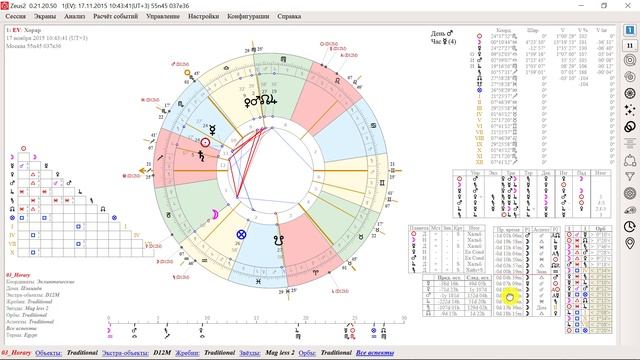Click the "День ♂" day ruler label
This screenshot has width=640, height=360.
coord(442,33)
